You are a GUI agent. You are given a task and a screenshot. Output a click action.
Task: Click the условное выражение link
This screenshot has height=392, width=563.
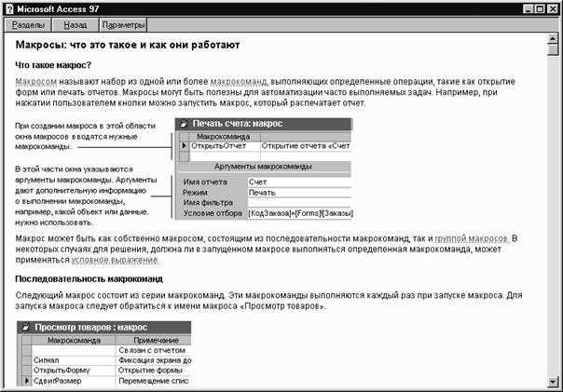[115, 260]
